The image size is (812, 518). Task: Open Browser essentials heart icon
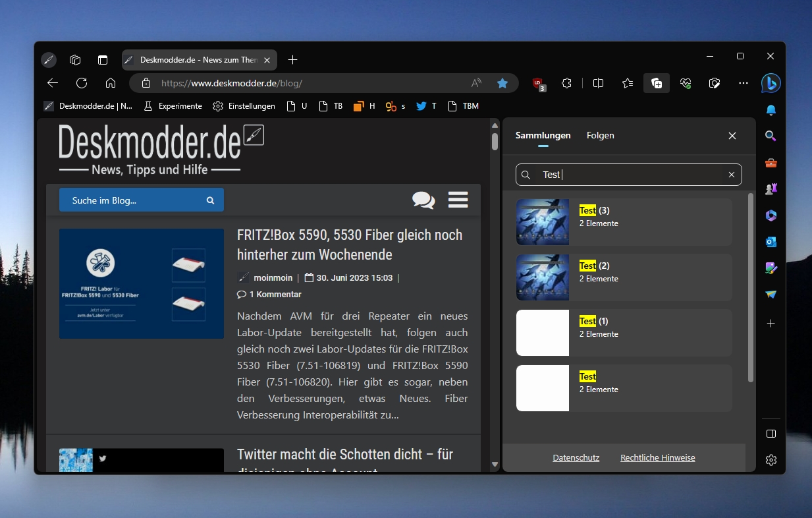[686, 83]
